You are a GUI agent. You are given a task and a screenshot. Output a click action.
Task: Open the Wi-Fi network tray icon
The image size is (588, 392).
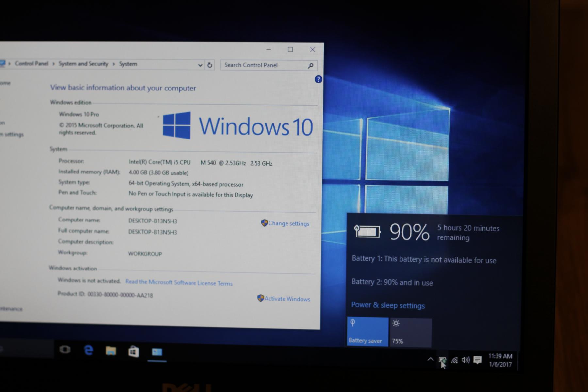[x=454, y=360]
